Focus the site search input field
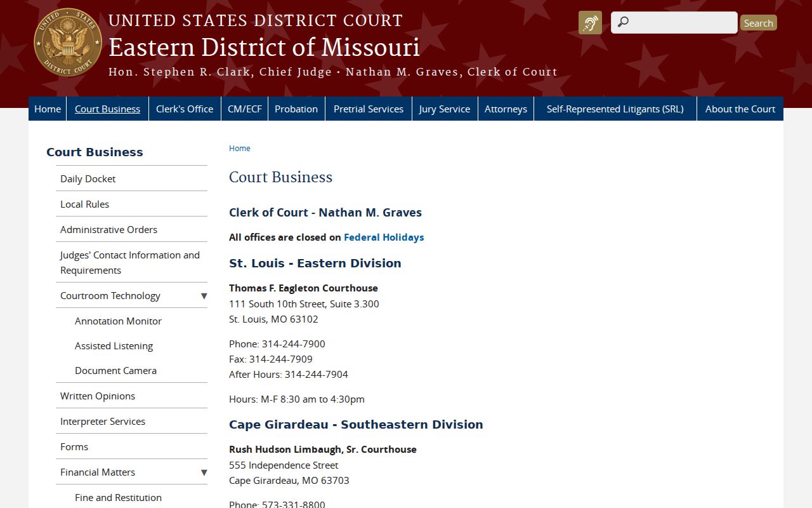The height and width of the screenshot is (508, 812). [674, 22]
